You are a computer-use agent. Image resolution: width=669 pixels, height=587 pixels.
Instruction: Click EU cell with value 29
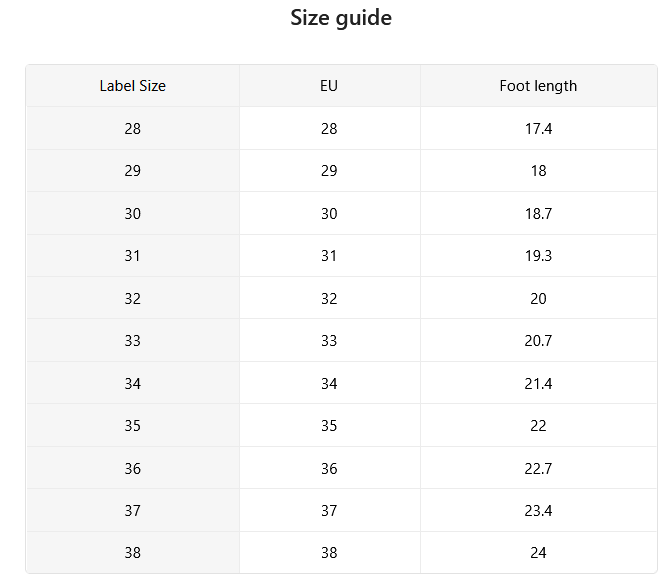click(329, 171)
